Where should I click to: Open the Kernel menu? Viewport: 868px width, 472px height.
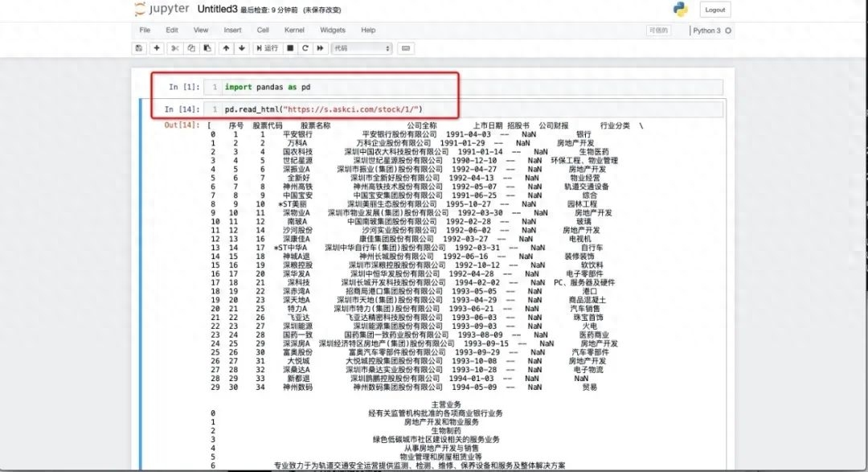[x=294, y=30]
